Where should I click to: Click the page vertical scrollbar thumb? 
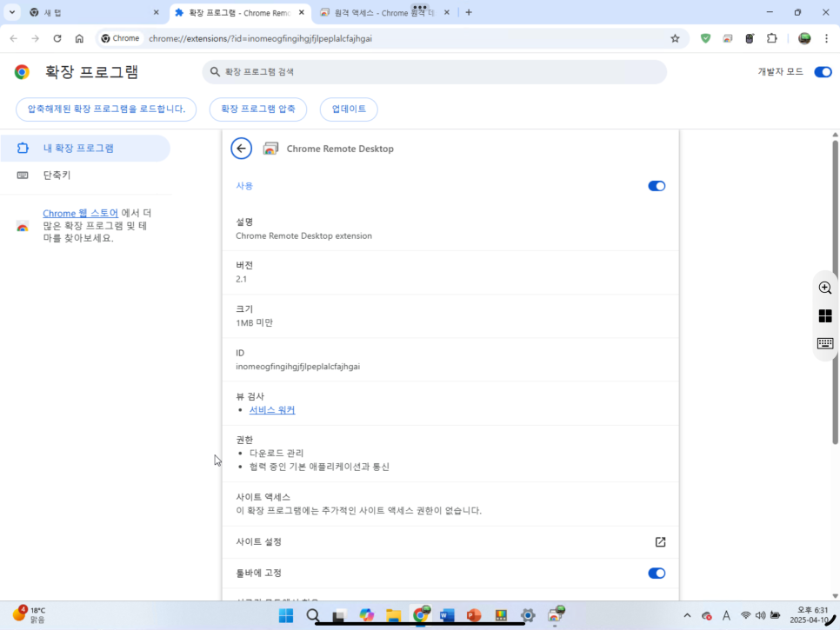[835, 292]
